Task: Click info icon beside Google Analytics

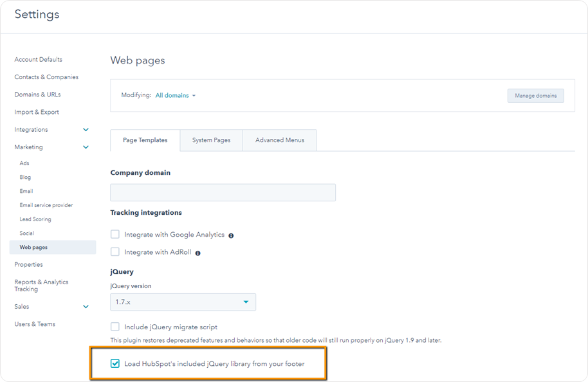Action: 231,236
